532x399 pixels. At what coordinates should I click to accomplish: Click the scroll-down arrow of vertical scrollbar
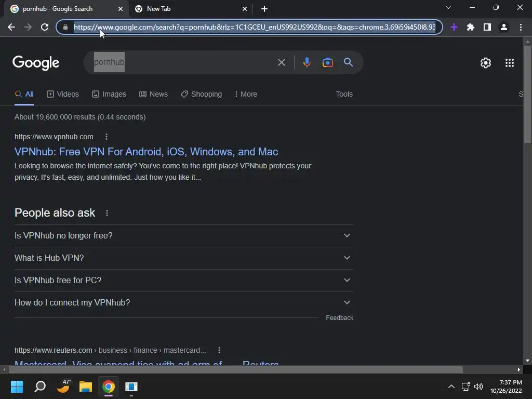click(527, 361)
